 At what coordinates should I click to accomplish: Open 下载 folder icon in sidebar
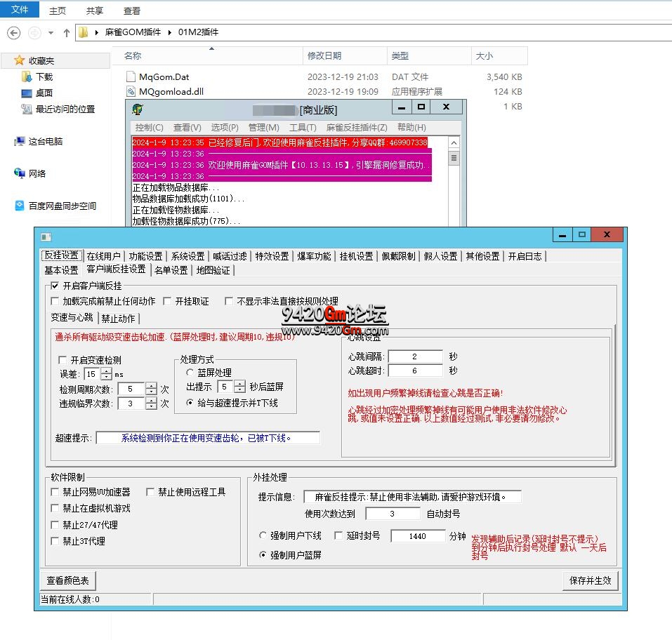click(27, 76)
